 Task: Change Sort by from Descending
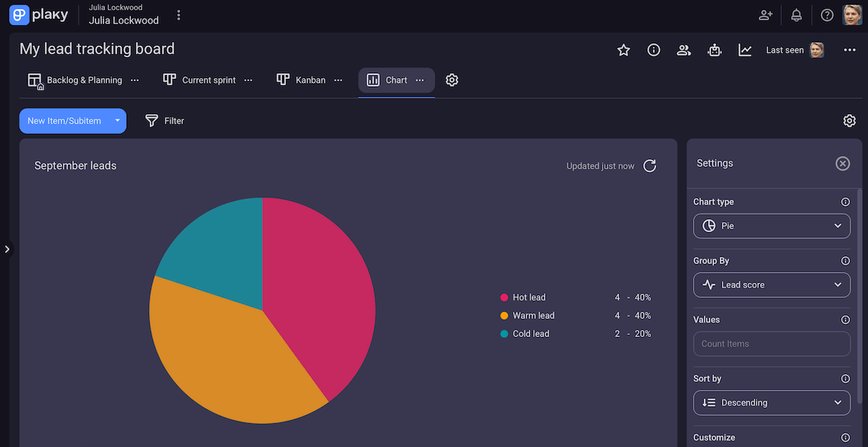(x=772, y=402)
